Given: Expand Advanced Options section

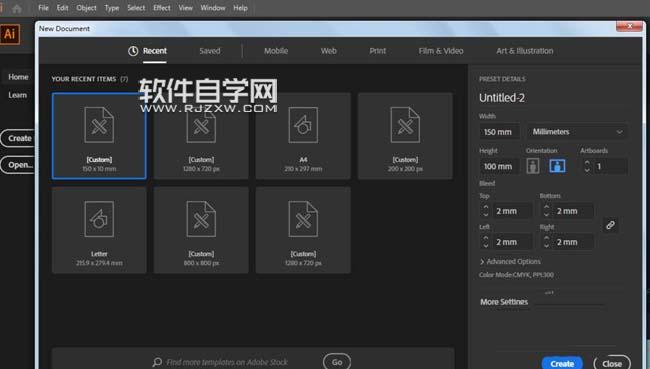Looking at the screenshot, I should click(x=510, y=262).
